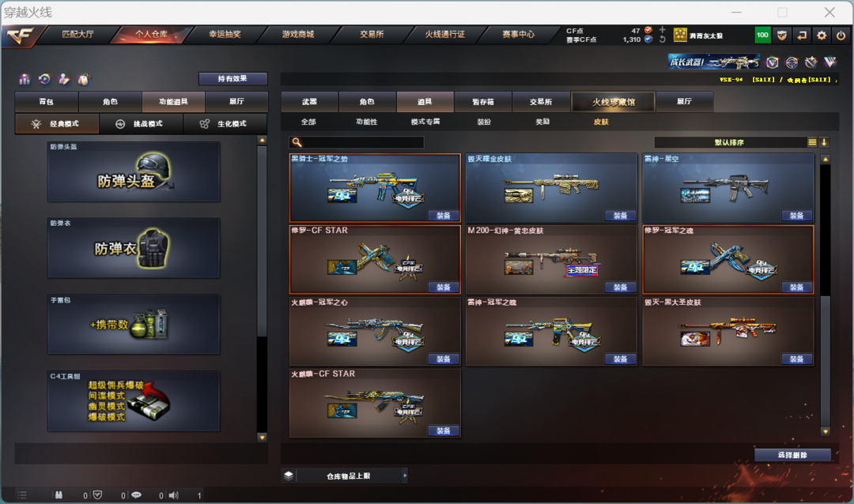Click the shield icon in bottom status bar
Screen dimensions: 854x504
click(97, 495)
